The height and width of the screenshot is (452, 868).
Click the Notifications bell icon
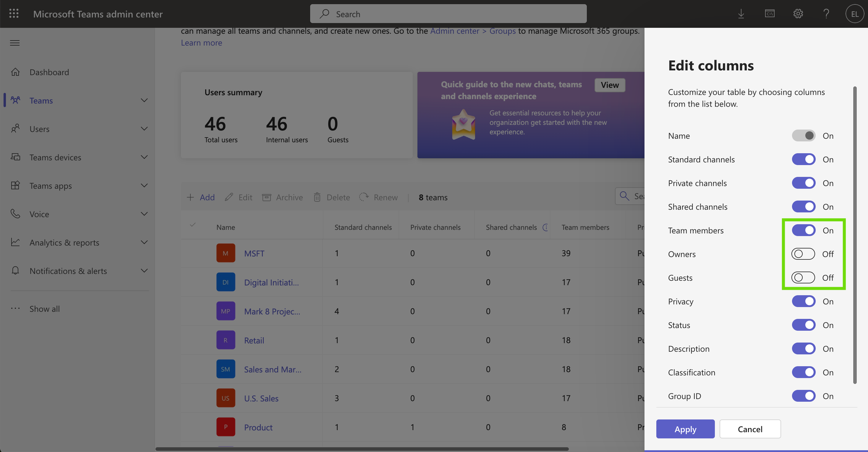click(x=15, y=270)
